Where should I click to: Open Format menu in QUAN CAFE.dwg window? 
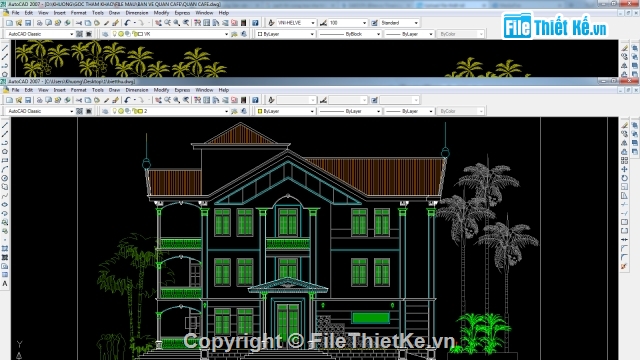pyautogui.click(x=78, y=13)
